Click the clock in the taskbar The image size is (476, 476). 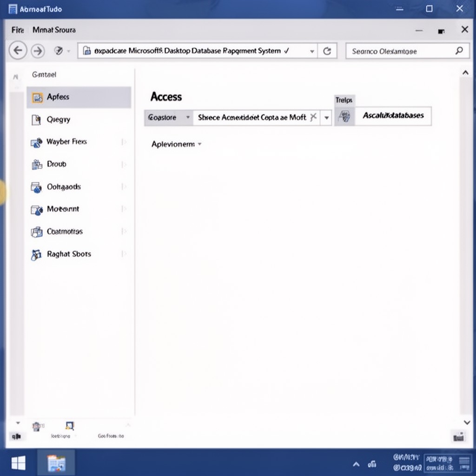pos(407,463)
